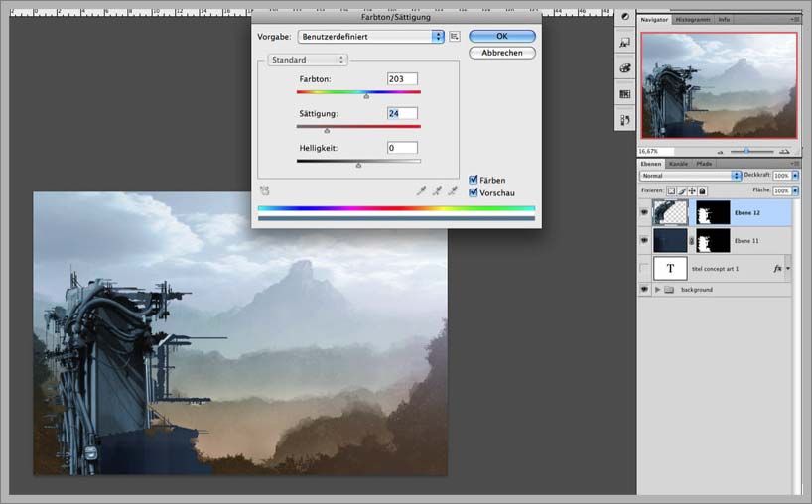Click the Navigator zoom percentage field
The height and width of the screenshot is (504, 812).
tap(655, 152)
